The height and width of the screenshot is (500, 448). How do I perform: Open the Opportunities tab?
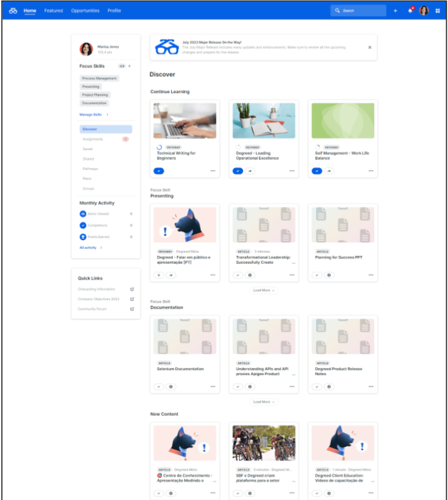pos(85,10)
